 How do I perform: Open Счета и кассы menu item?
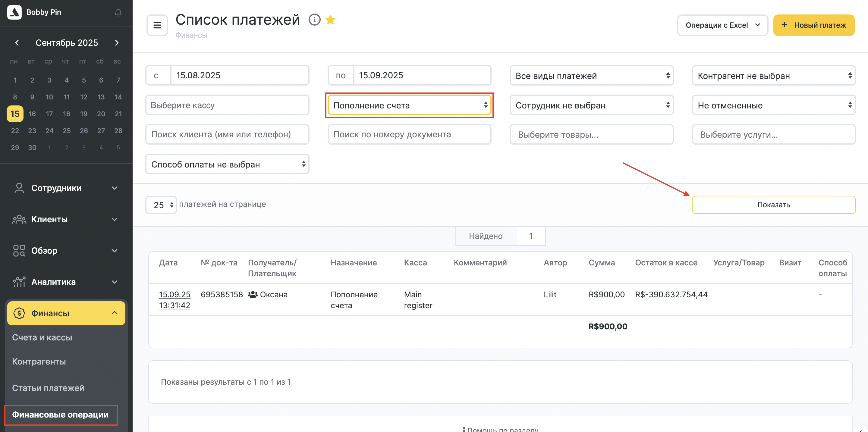tap(42, 337)
